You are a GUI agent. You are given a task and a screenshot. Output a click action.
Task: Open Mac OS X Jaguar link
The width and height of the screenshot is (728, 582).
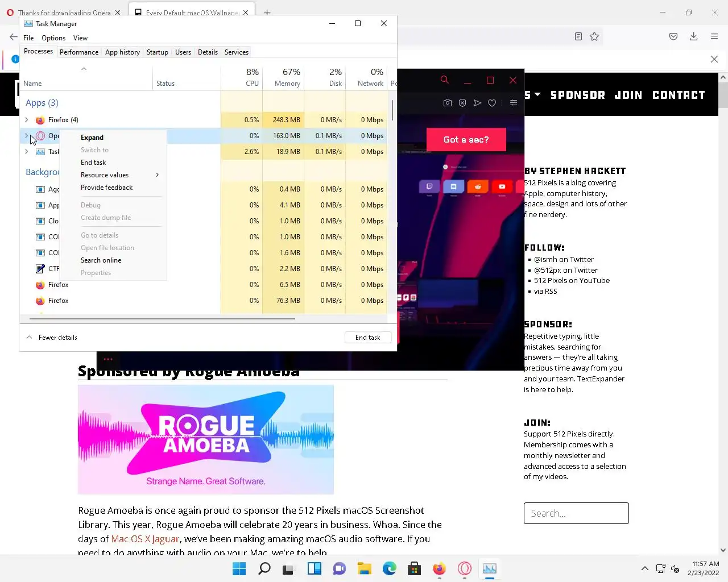tap(145, 539)
